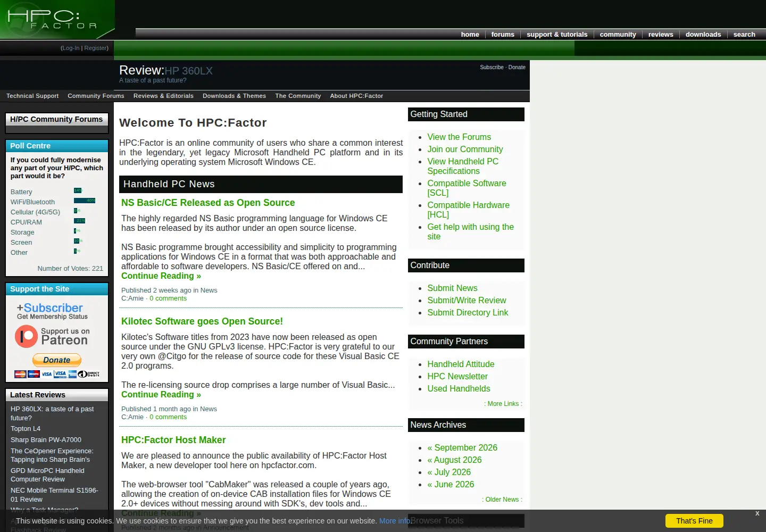Open Compatible Software [SCL] link
Screen dimensions: 766x532
pos(467,188)
